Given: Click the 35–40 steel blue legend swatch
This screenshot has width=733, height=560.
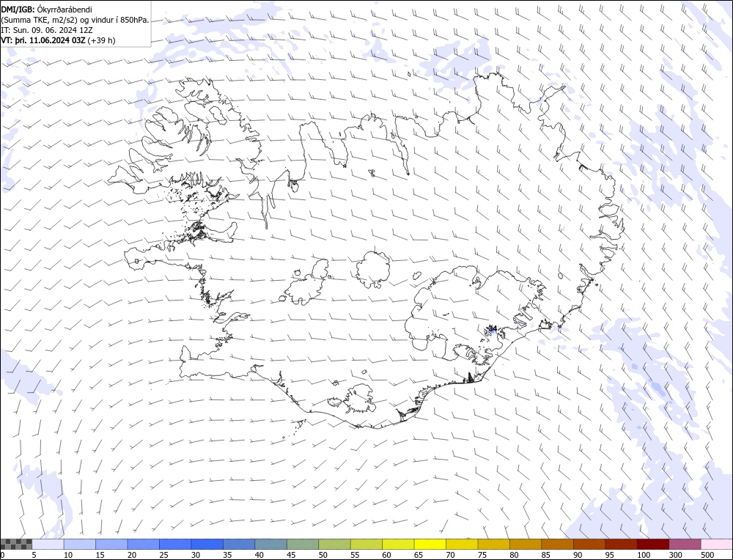Looking at the screenshot, I should [x=239, y=544].
